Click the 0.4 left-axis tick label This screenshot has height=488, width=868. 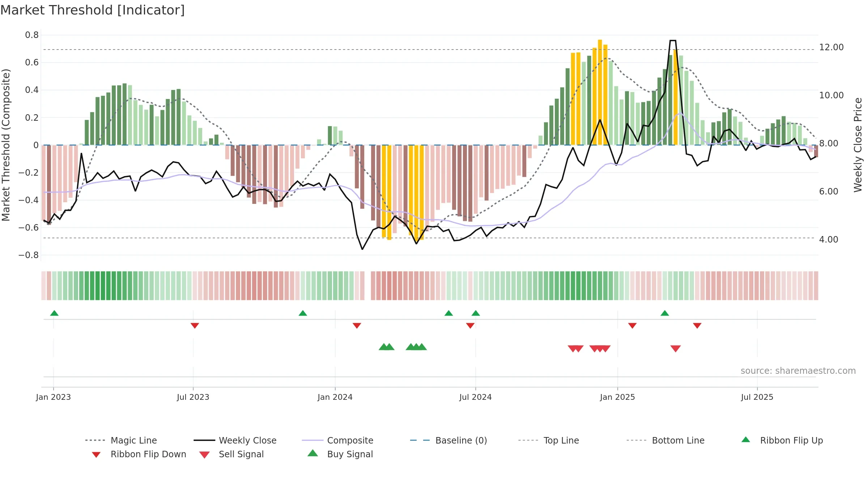(x=32, y=90)
